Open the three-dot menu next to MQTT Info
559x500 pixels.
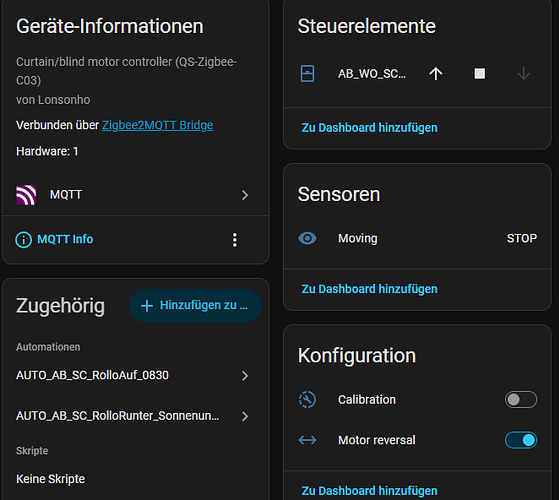click(235, 240)
